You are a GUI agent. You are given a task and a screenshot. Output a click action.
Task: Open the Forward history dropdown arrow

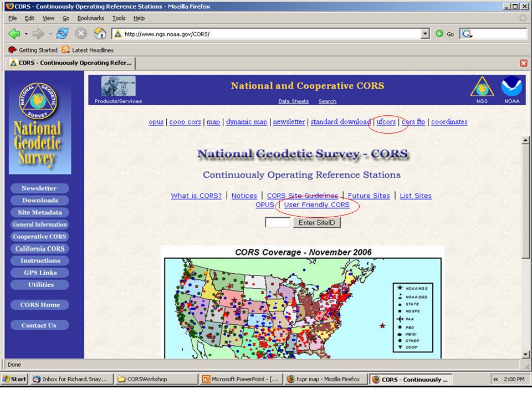(50, 34)
